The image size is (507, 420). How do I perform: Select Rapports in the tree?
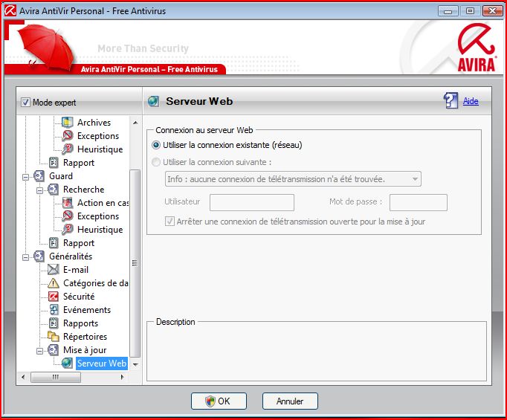pos(80,323)
